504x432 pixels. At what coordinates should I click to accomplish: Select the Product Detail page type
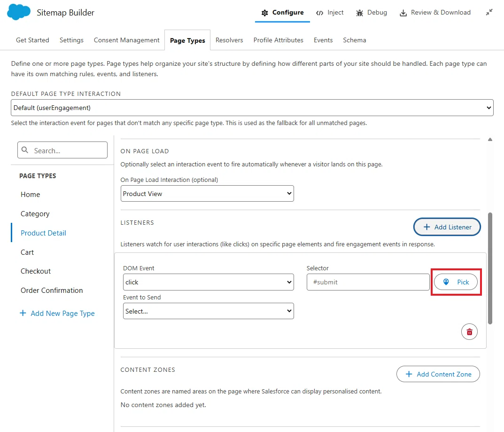pos(43,233)
